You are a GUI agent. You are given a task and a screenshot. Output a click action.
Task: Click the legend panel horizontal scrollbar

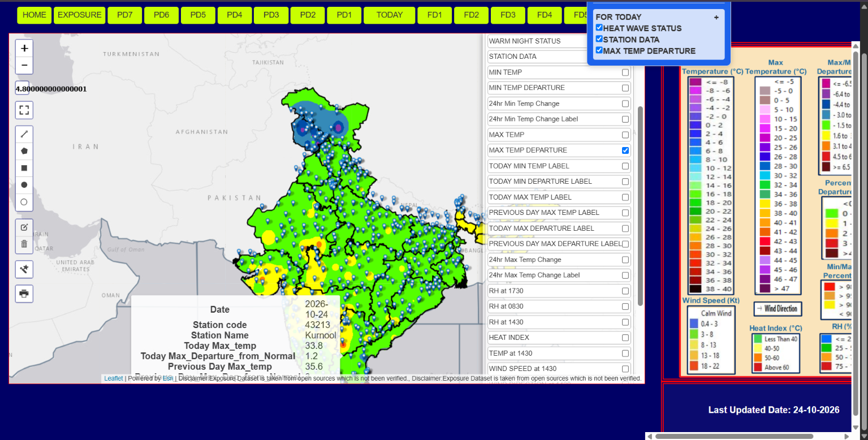pyautogui.click(x=734, y=436)
